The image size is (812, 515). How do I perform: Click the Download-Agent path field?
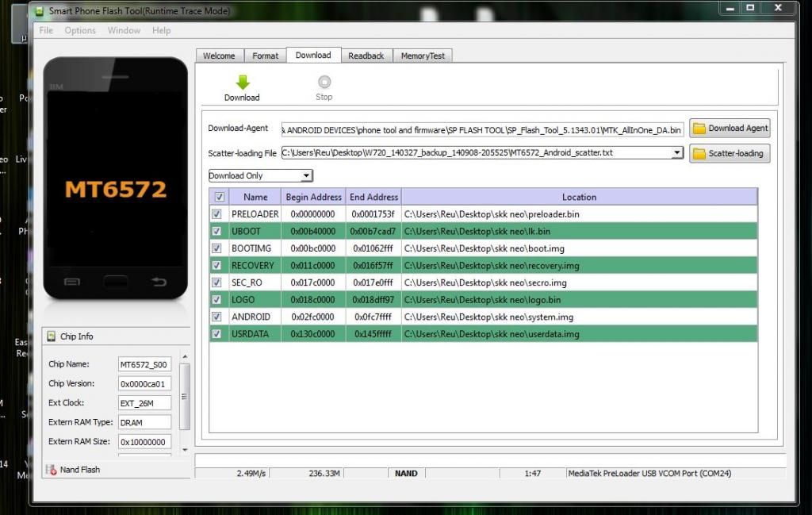pyautogui.click(x=481, y=129)
